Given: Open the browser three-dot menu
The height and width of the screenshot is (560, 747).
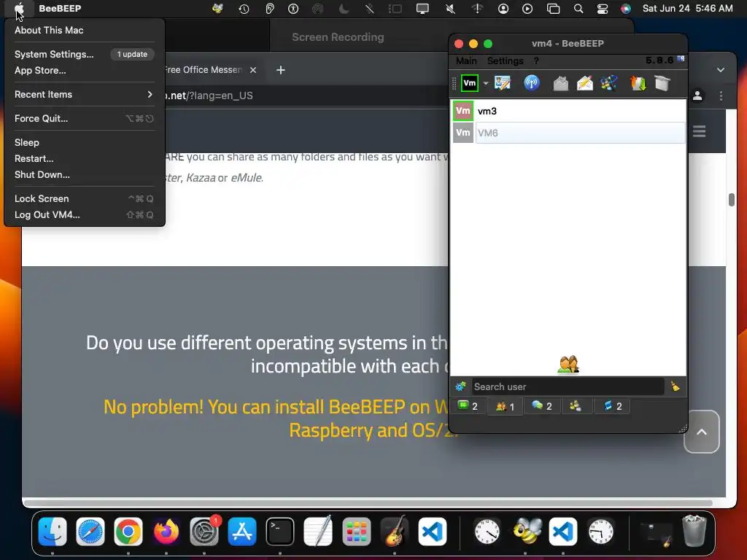Looking at the screenshot, I should (721, 96).
